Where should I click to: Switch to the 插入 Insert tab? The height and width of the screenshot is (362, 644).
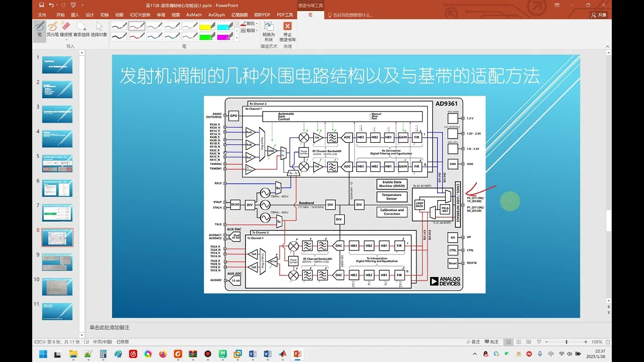point(75,15)
